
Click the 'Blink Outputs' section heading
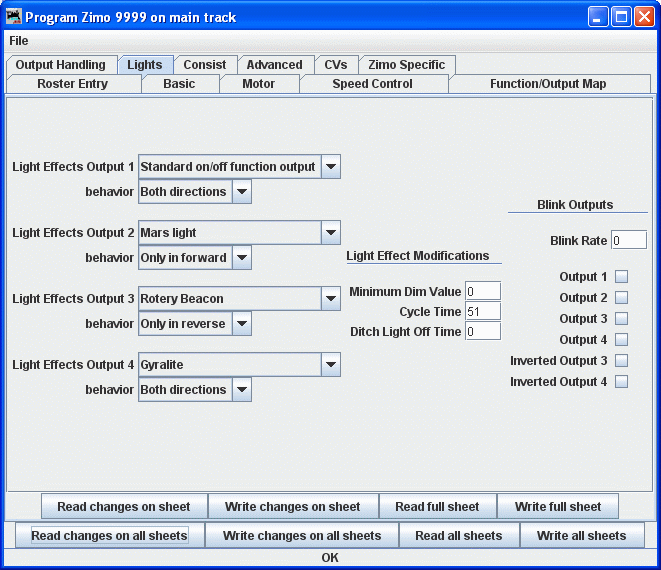pyautogui.click(x=575, y=205)
